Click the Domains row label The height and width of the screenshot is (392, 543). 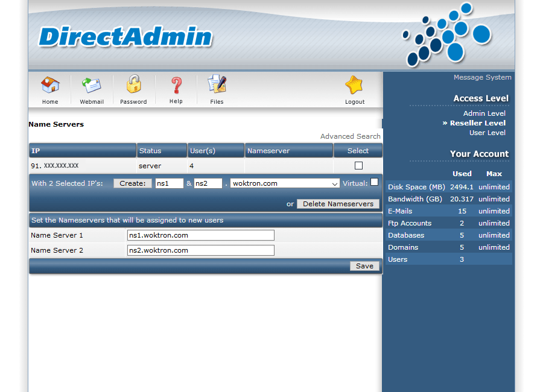click(403, 247)
